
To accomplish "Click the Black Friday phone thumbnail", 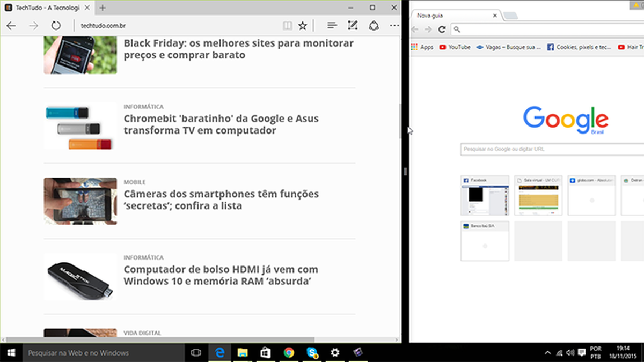I will [x=80, y=55].
